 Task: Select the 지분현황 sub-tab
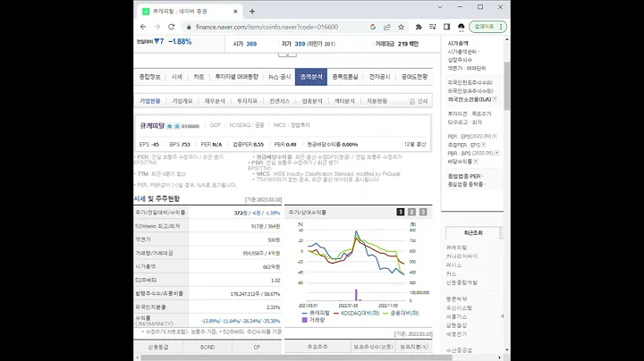[377, 101]
